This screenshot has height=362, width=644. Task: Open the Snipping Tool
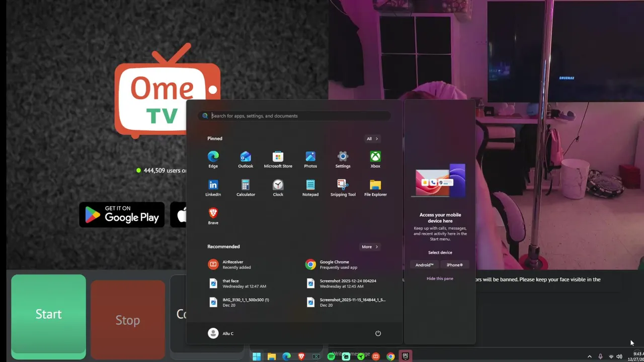[x=343, y=188]
